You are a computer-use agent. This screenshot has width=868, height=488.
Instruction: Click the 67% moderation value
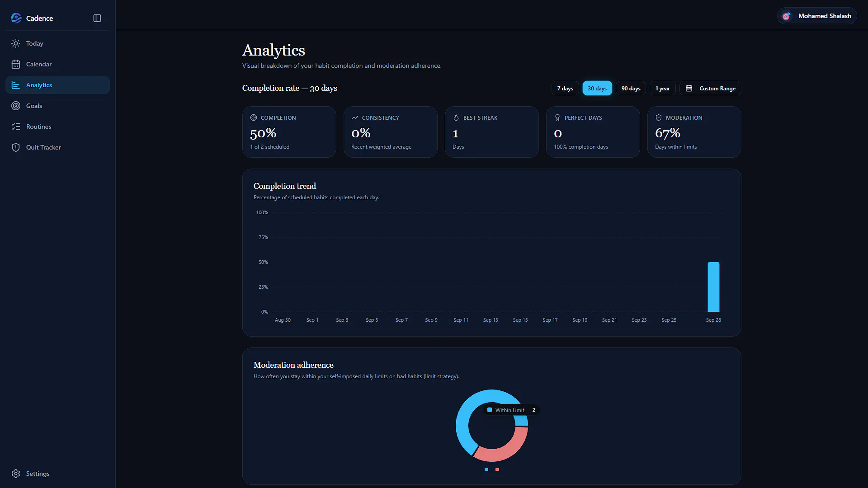pos(668,133)
